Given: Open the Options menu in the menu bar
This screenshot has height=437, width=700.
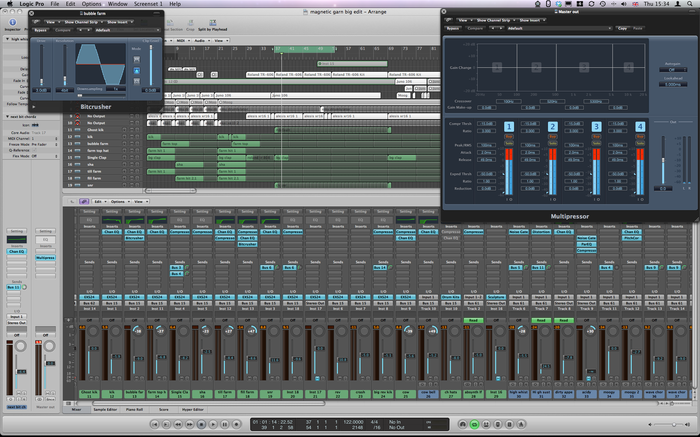Looking at the screenshot, I should pos(91,4).
